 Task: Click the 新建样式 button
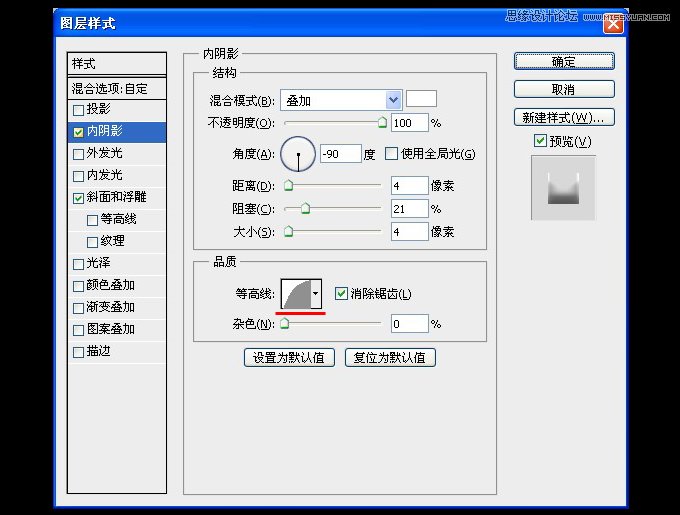pos(564,117)
